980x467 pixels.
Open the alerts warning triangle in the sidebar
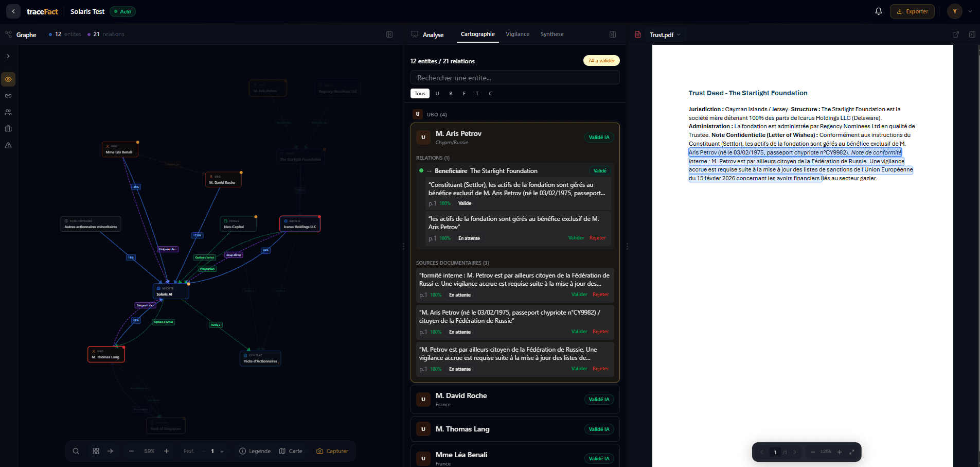[x=8, y=146]
